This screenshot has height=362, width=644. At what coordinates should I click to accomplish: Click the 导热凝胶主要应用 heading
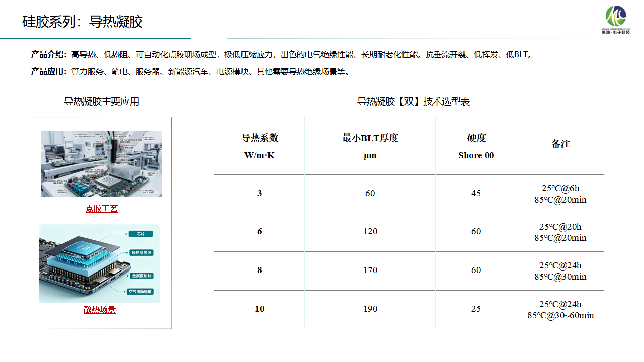102,102
